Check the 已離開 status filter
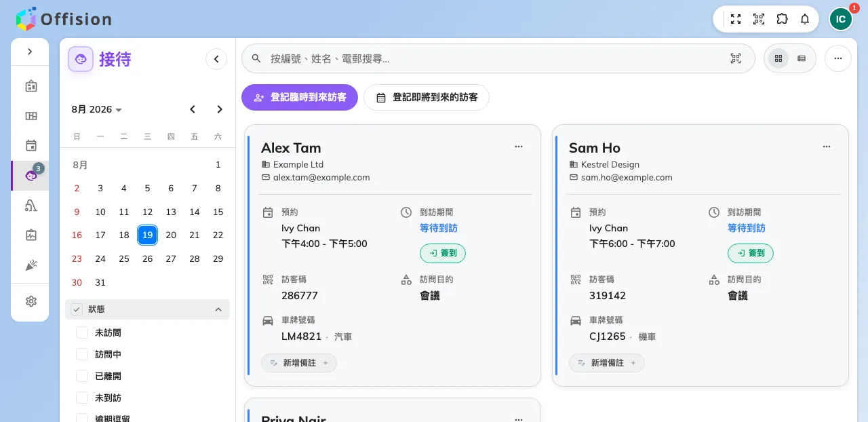868x422 pixels. [x=82, y=376]
